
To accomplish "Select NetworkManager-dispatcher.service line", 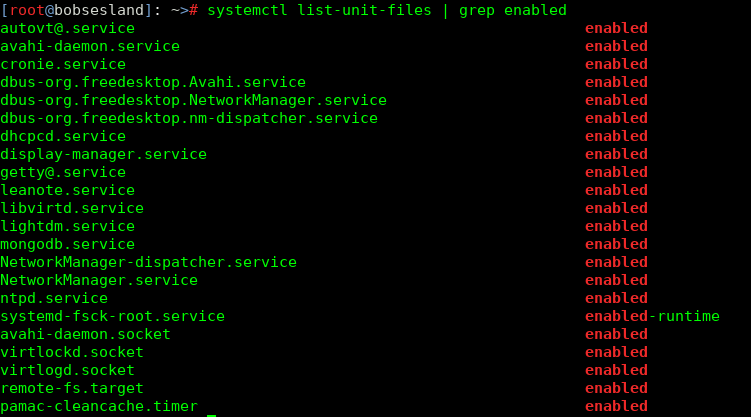I will 148,262.
